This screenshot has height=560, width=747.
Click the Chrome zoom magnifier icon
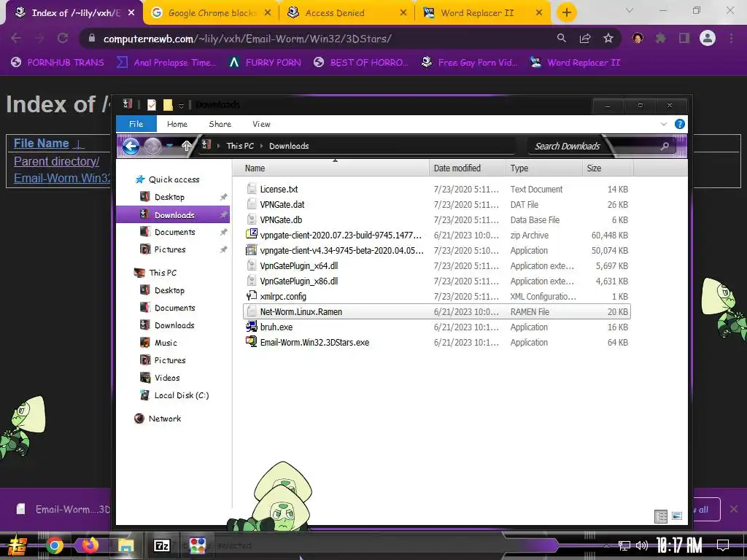pos(562,38)
